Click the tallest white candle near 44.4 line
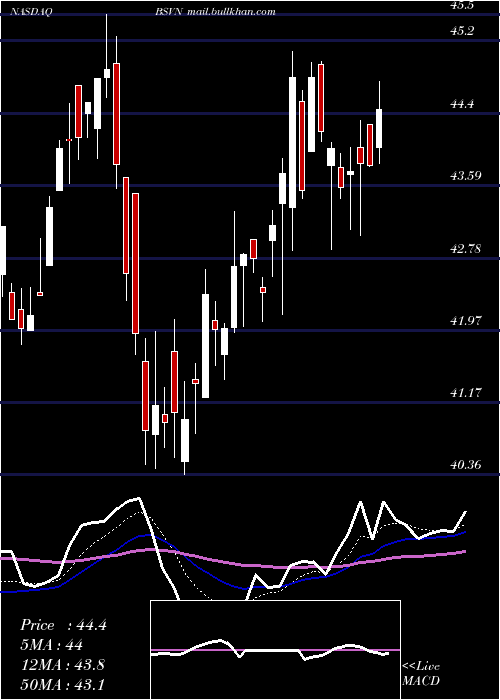The width and height of the screenshot is (500, 700). pyautogui.click(x=292, y=142)
